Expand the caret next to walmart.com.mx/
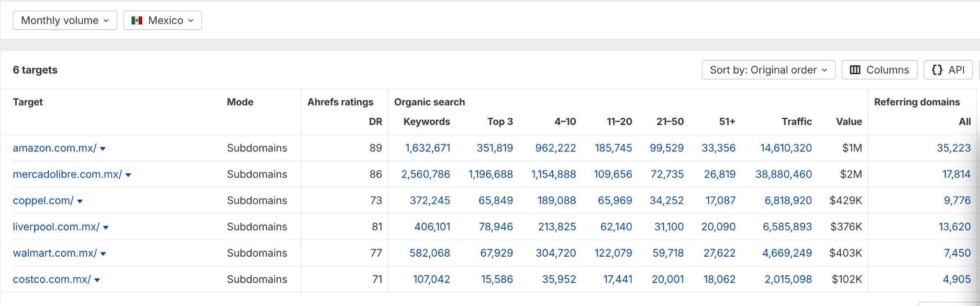The width and height of the screenshot is (980, 306). pyautogui.click(x=103, y=254)
